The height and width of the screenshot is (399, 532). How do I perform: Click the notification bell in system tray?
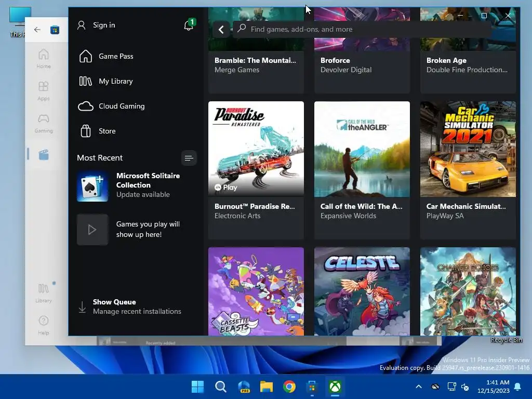[518, 387]
